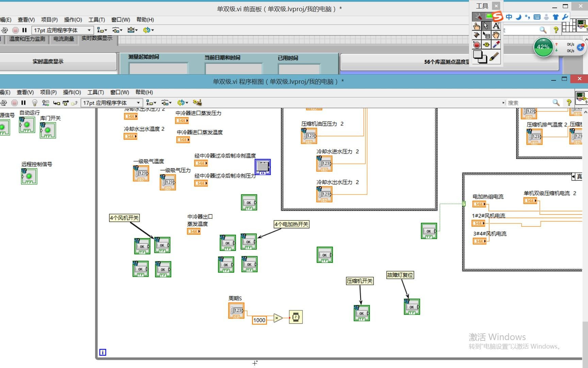
Task: Open Sogou soft keyboard icon
Action: (537, 17)
